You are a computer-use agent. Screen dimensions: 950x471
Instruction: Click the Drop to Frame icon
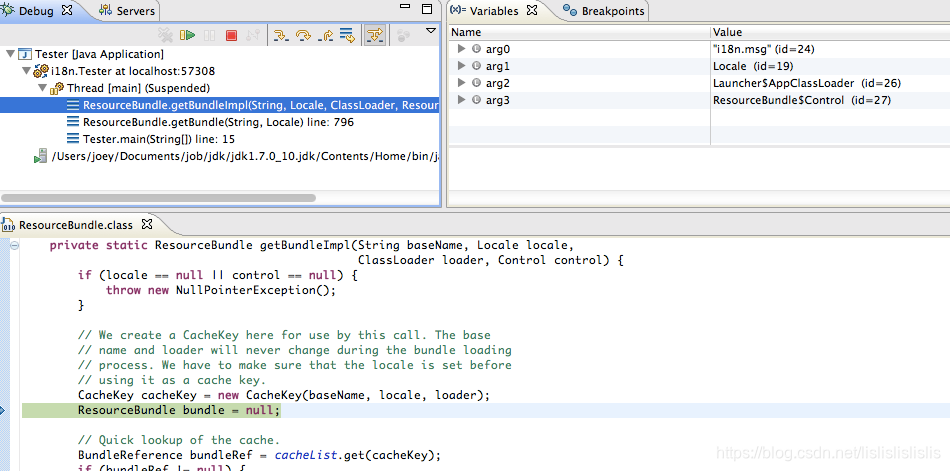(347, 36)
